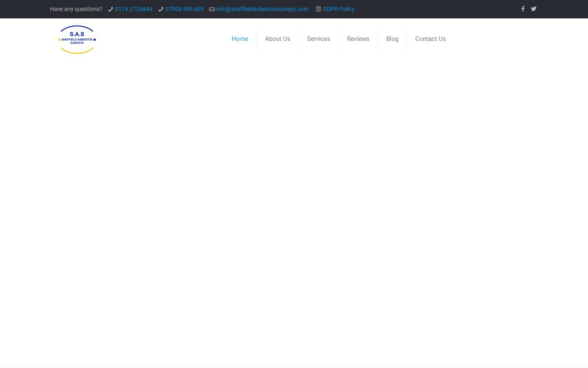Select Services in the navigation menu
The image size is (588, 368).
coord(318,39)
